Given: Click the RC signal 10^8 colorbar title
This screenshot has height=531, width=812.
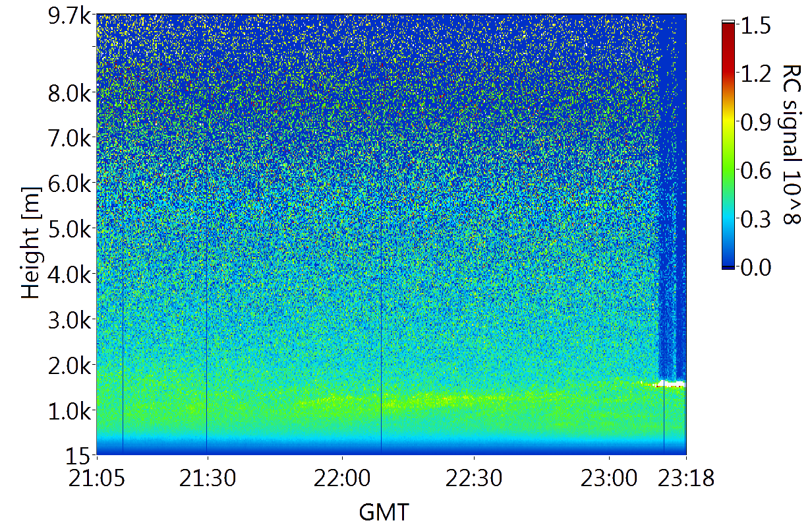Looking at the screenshot, I should [790, 144].
